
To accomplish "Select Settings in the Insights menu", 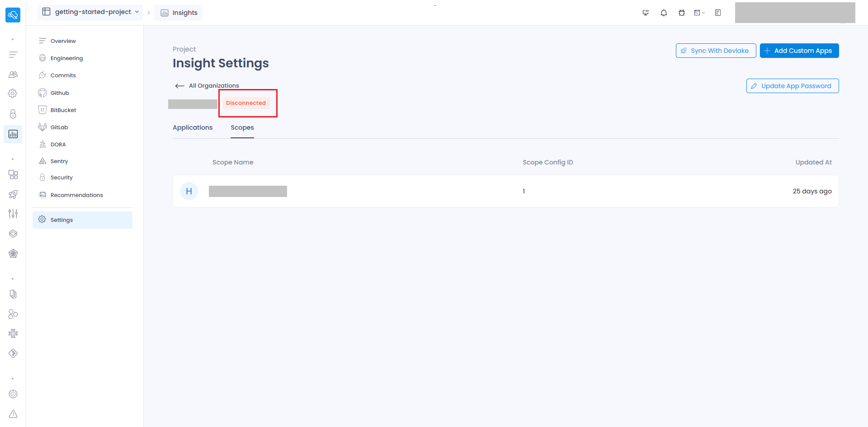I will click(82, 220).
